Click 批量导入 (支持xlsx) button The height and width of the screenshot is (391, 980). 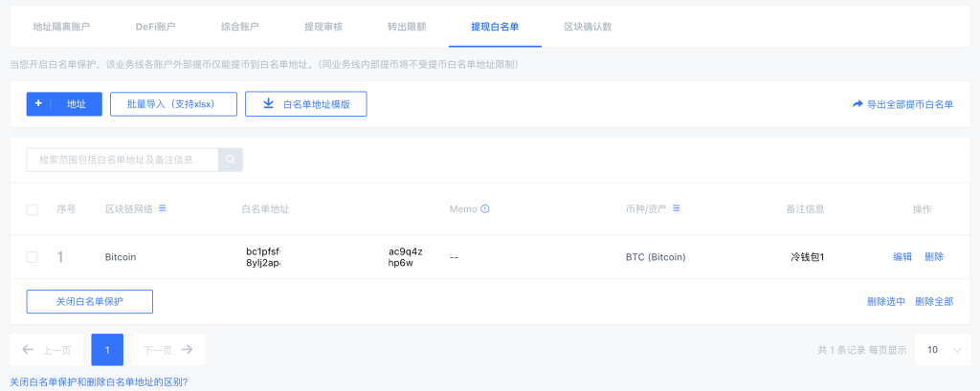point(173,104)
